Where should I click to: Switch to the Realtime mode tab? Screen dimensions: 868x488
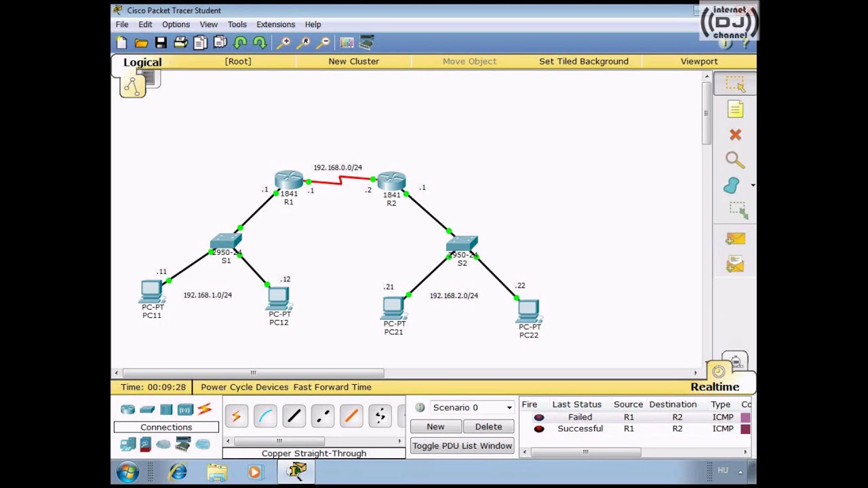click(715, 387)
